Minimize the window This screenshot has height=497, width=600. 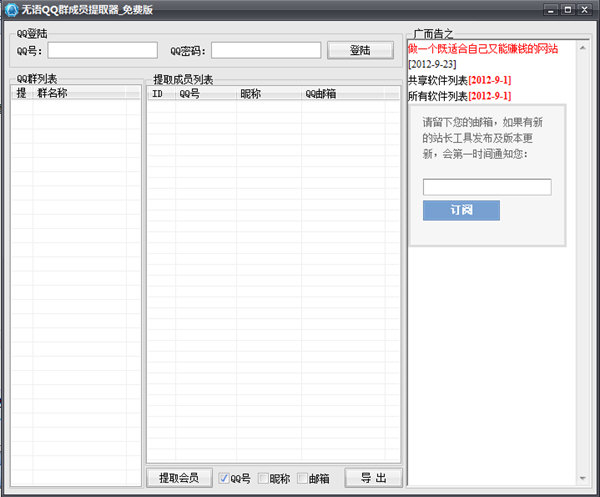[551, 10]
